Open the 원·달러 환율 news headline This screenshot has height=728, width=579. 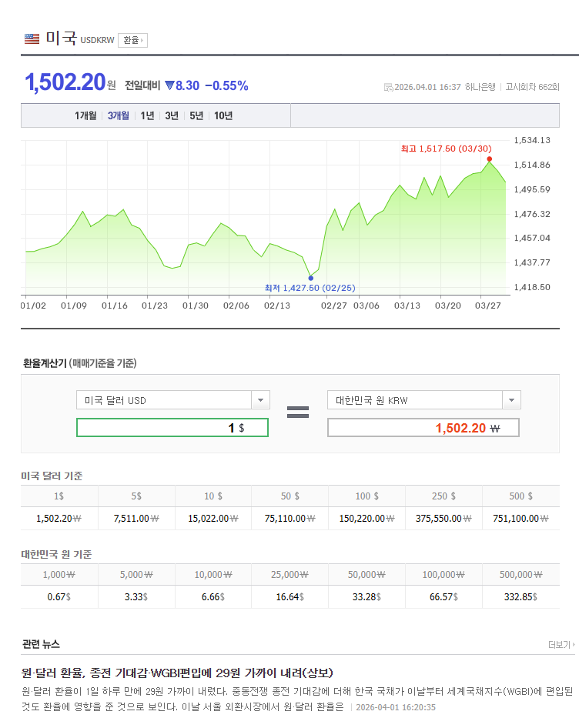177,672
